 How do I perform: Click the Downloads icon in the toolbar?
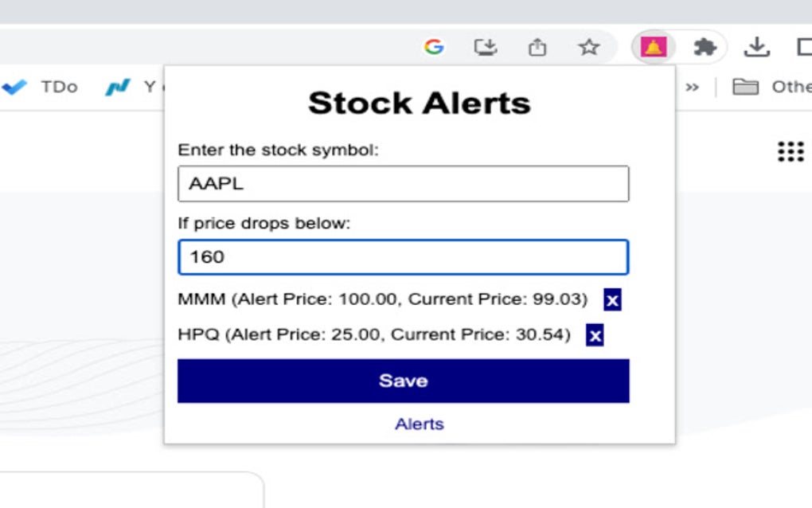755,46
